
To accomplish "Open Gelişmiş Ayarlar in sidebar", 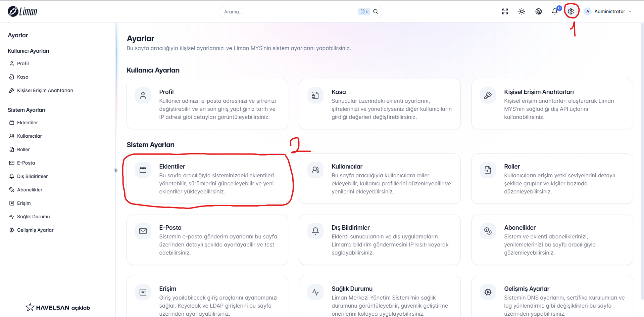I will click(35, 230).
